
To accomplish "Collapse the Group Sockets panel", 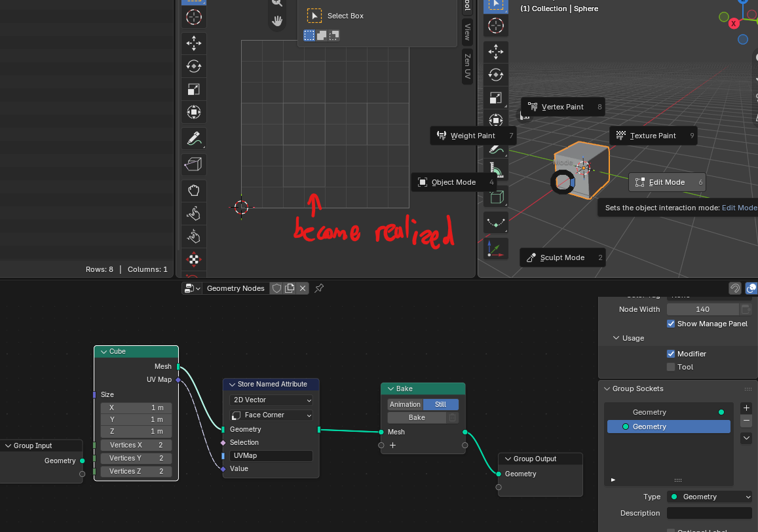I will [607, 389].
